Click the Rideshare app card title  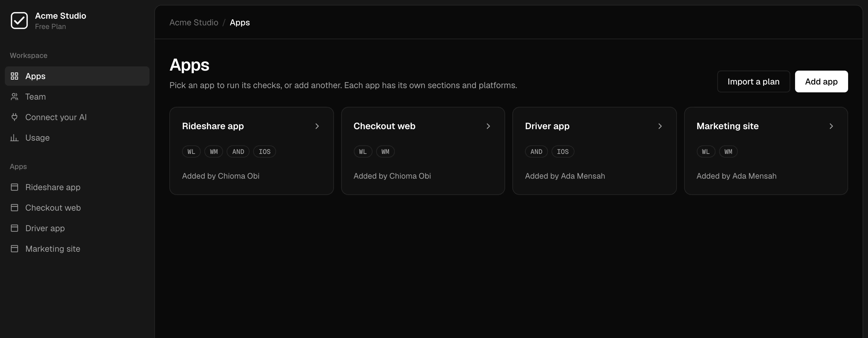(213, 126)
